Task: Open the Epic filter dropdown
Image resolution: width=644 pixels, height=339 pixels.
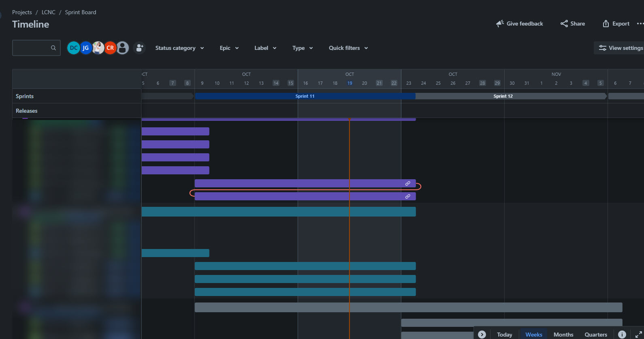Action: click(x=229, y=48)
